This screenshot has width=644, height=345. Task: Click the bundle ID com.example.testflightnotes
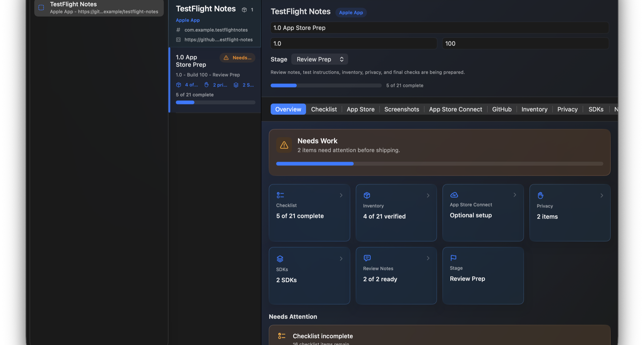point(216,30)
